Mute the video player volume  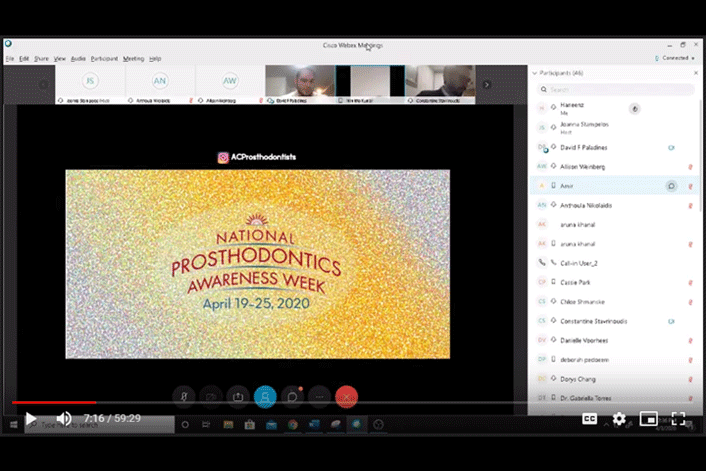(x=64, y=419)
